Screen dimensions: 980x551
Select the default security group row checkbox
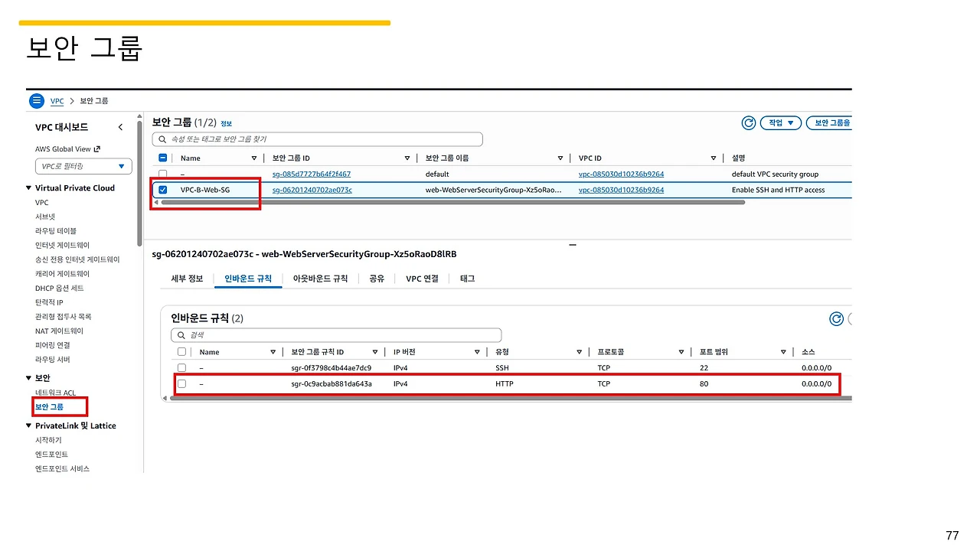[162, 174]
